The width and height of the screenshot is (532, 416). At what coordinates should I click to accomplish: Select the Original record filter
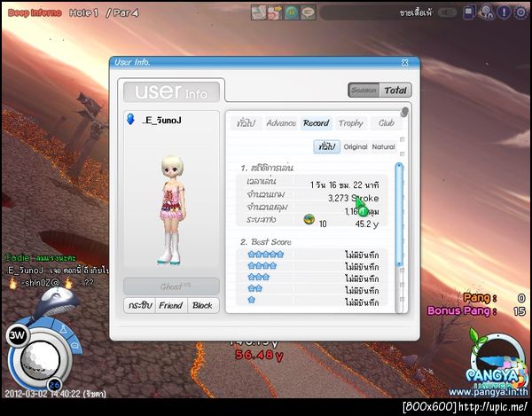[x=356, y=147]
